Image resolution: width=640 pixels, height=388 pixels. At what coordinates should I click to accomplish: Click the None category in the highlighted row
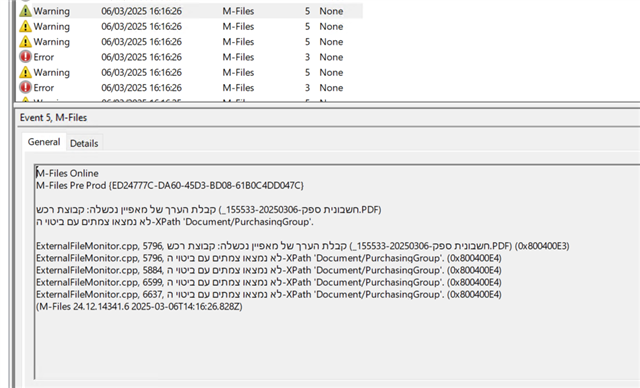tap(331, 11)
